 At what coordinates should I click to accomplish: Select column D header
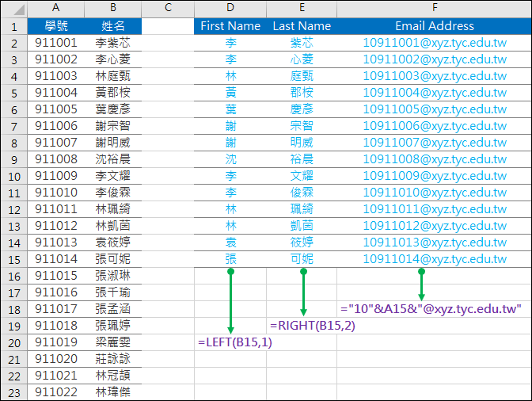pos(230,9)
